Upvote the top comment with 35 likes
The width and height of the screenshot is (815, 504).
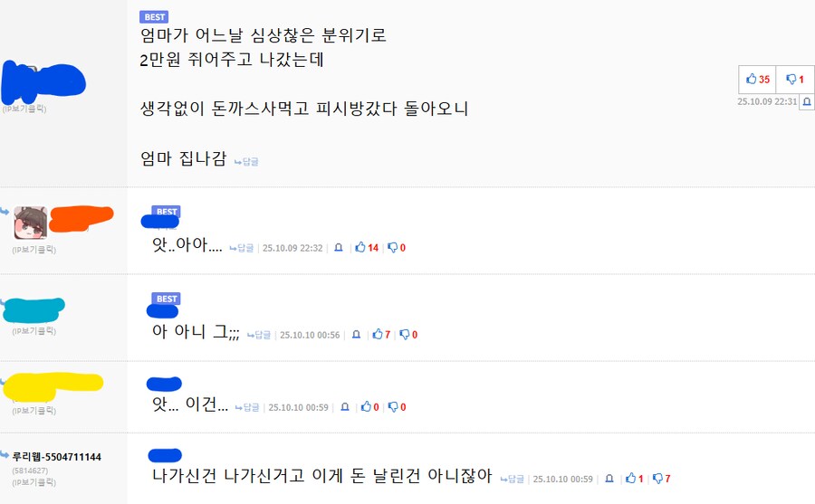coord(757,80)
